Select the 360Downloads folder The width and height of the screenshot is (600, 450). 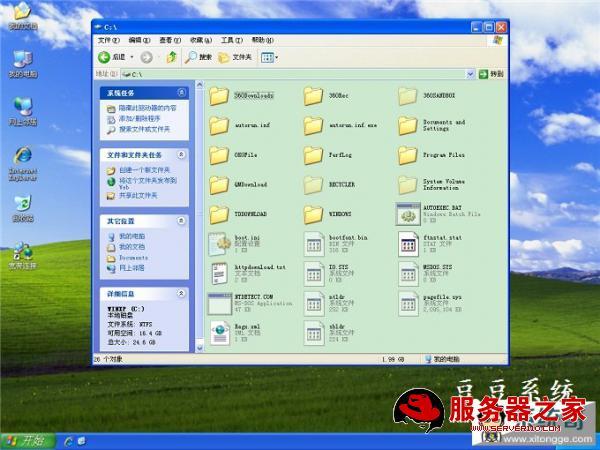tap(241, 96)
